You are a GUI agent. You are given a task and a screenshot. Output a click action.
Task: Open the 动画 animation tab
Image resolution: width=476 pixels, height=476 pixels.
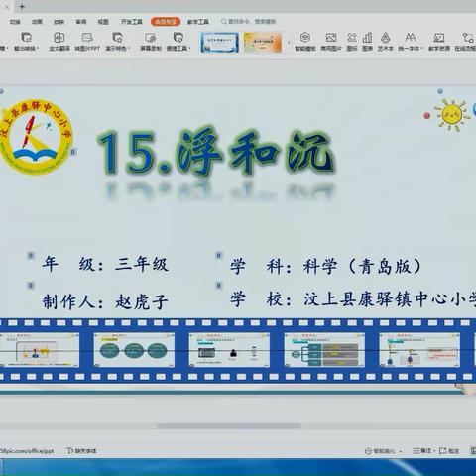(37, 22)
